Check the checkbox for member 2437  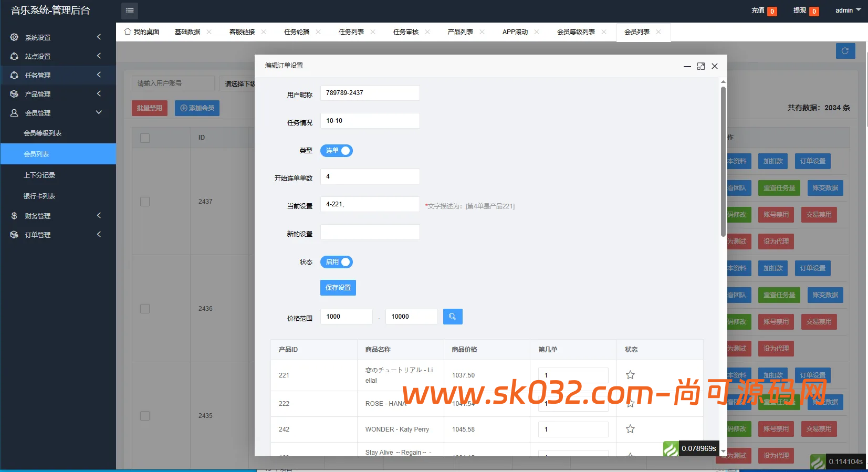point(145,202)
